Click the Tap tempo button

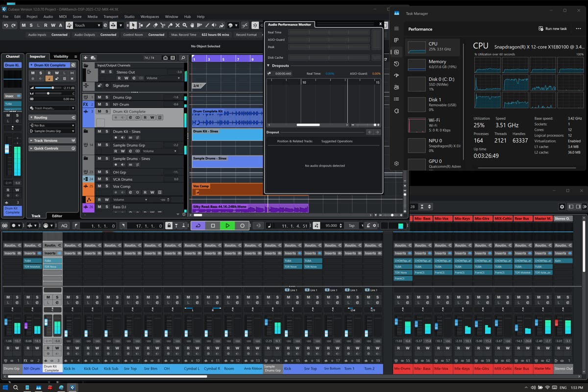tap(351, 225)
